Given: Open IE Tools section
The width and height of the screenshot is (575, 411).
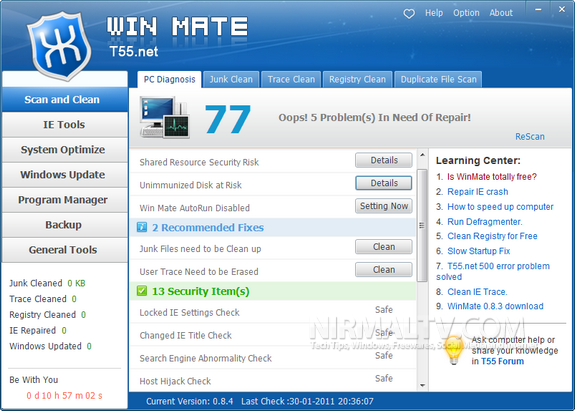Looking at the screenshot, I should (65, 125).
